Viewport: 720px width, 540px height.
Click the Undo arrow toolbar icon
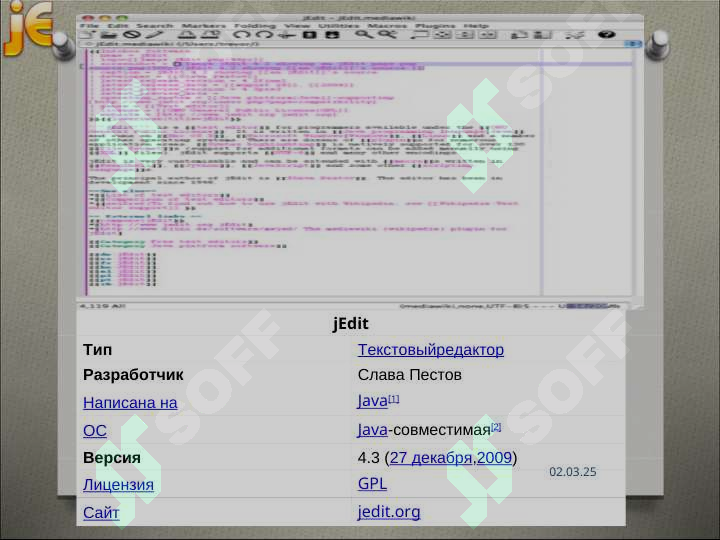[x=242, y=35]
